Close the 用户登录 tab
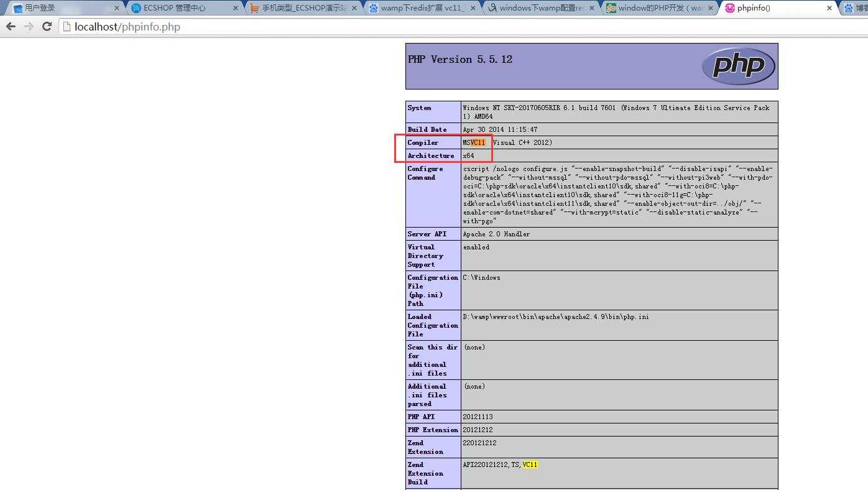868x490 pixels. tap(117, 8)
